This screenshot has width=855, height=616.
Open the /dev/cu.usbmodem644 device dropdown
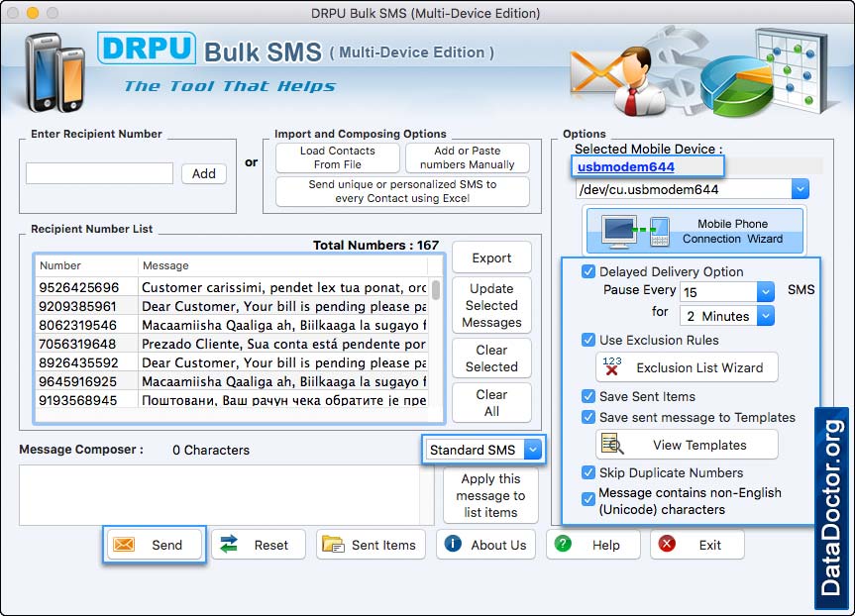[x=800, y=189]
